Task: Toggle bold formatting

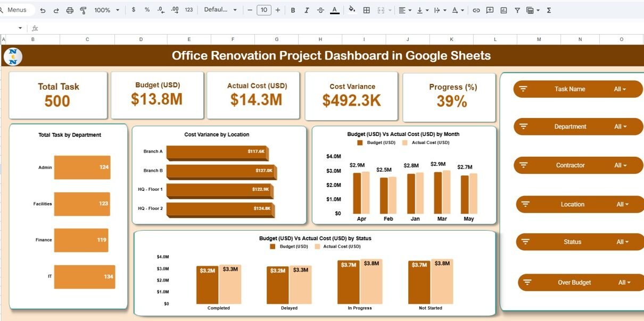Action: click(x=293, y=10)
